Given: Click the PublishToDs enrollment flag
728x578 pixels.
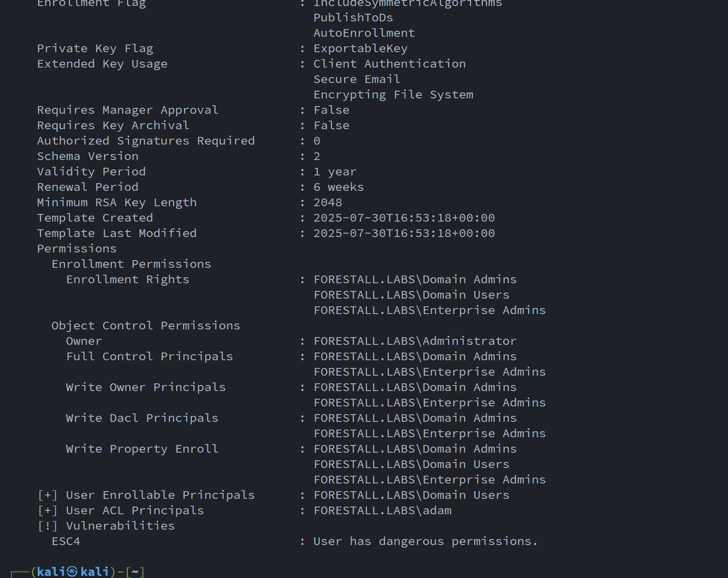Looking at the screenshot, I should pos(353,18).
